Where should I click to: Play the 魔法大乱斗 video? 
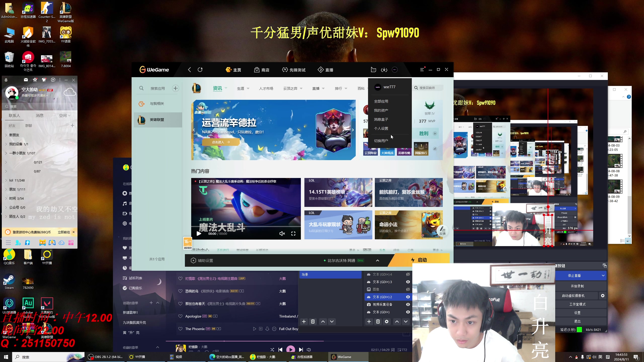[199, 234]
